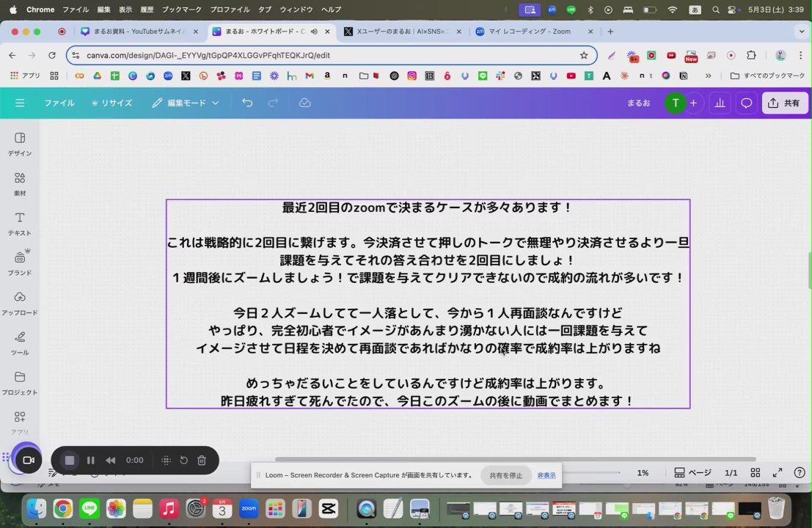Redo the last edit
Screen dimensions: 812x528
click(273, 103)
